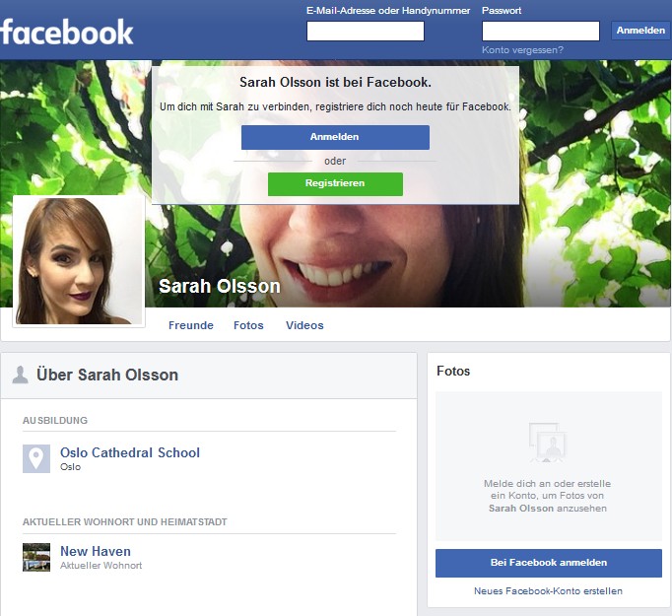Image resolution: width=672 pixels, height=616 pixels.
Task: Click Bei Facebook anmelden button
Action: coord(549,563)
